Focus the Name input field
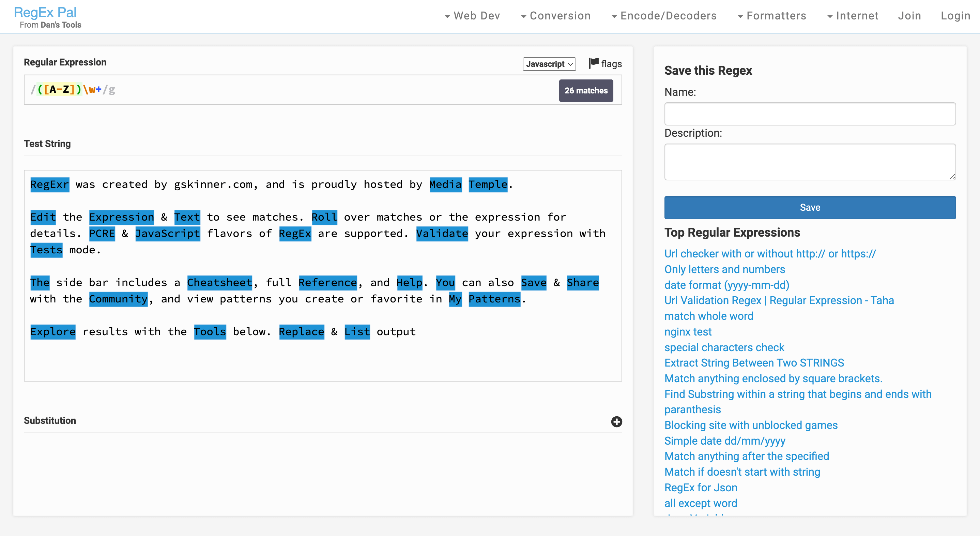 tap(810, 114)
